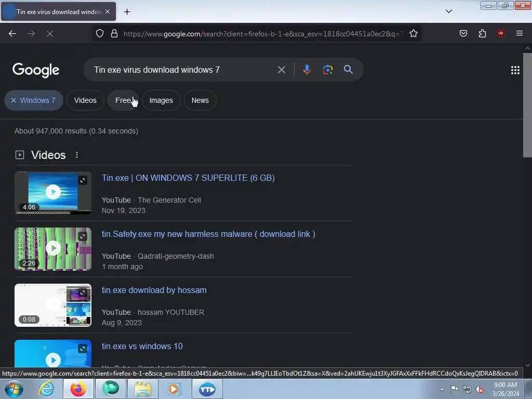Open tin.exe download by hossam link

[154, 290]
